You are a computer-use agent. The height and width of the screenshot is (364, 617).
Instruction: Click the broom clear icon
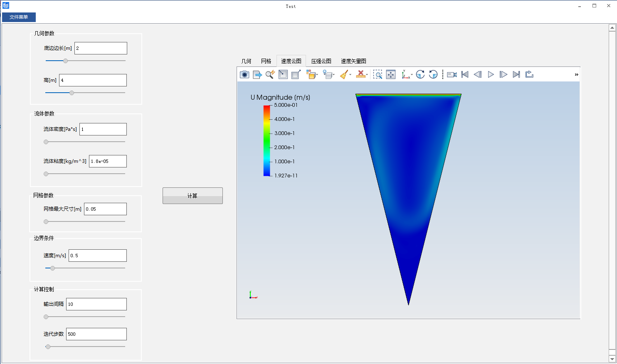tap(344, 74)
